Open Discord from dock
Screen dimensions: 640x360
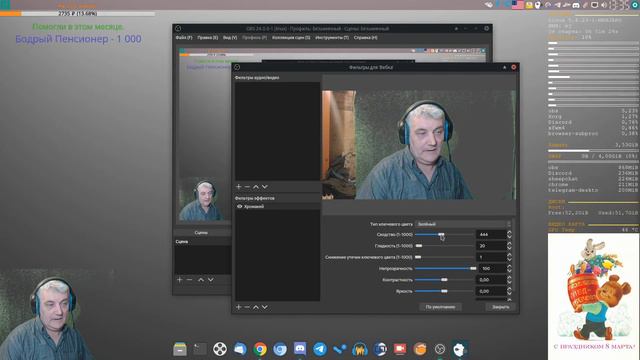(x=300, y=349)
